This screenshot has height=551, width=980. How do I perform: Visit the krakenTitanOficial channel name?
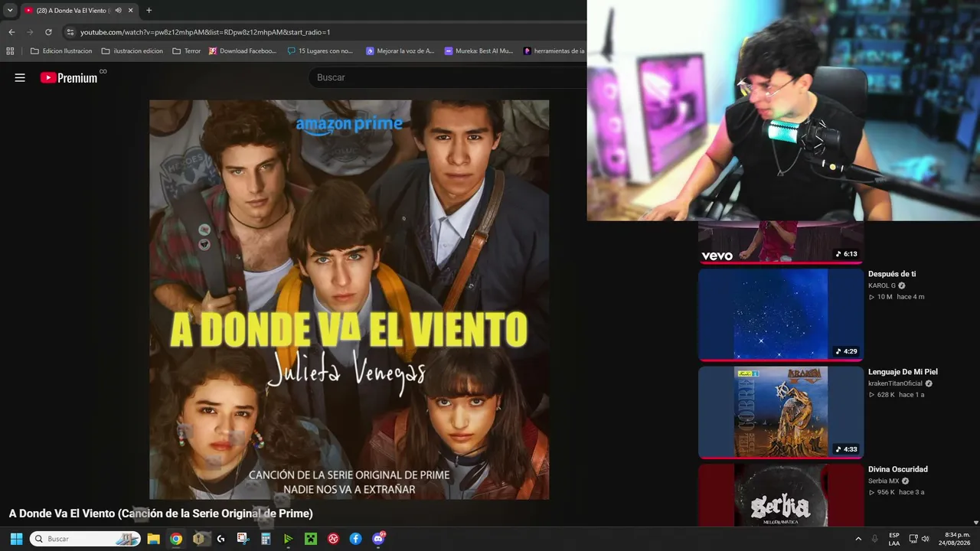click(x=895, y=383)
